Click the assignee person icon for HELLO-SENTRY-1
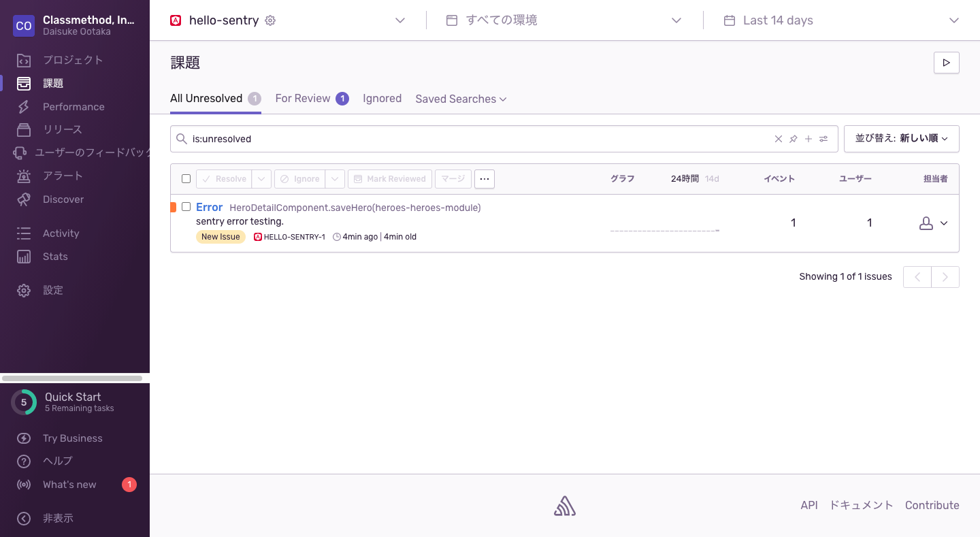Image resolution: width=980 pixels, height=537 pixels. point(926,223)
